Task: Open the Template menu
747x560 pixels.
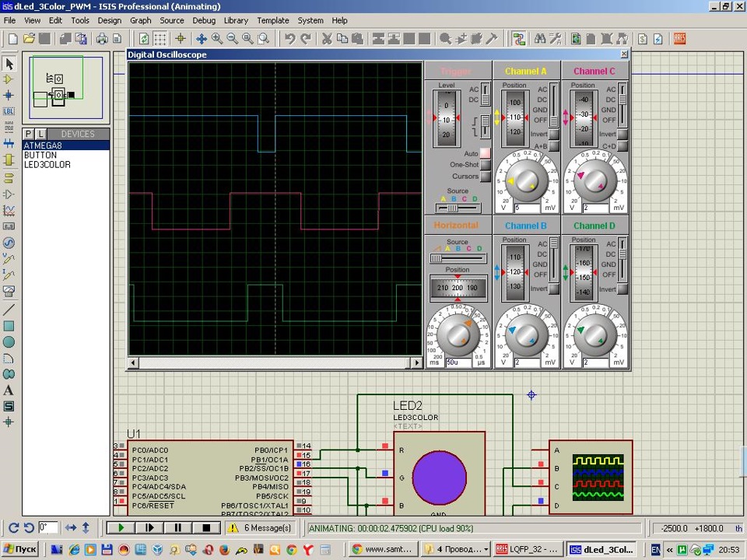Action: [x=272, y=21]
